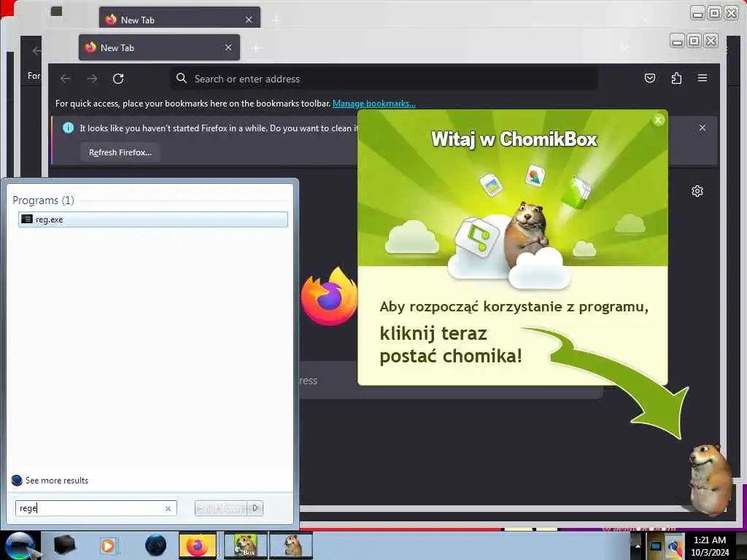Click Refresh Firefox button
This screenshot has width=747, height=560.
click(x=120, y=152)
